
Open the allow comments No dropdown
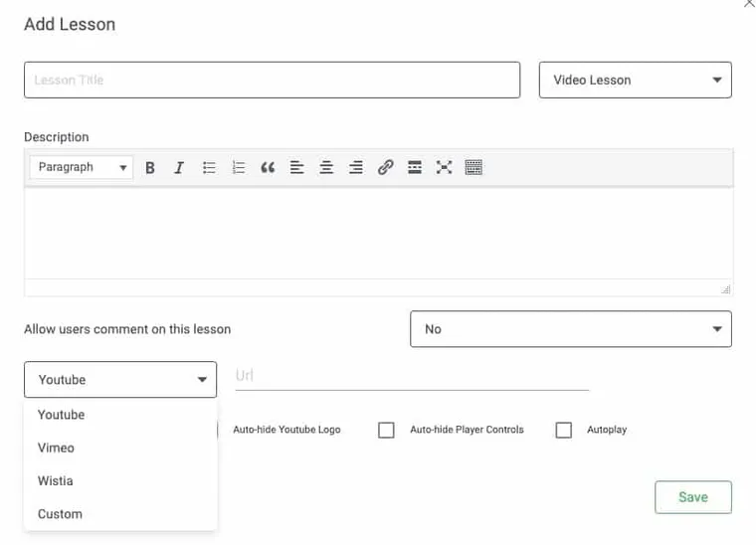pos(570,329)
